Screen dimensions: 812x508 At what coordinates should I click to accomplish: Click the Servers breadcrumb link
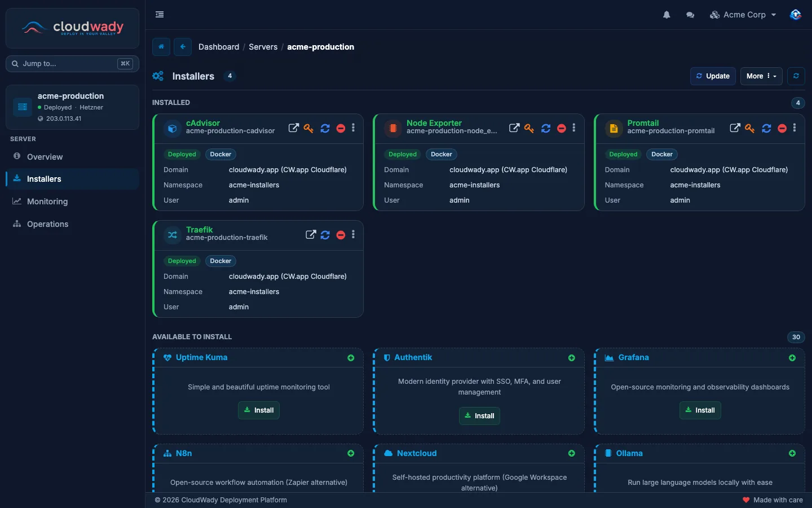coord(263,47)
